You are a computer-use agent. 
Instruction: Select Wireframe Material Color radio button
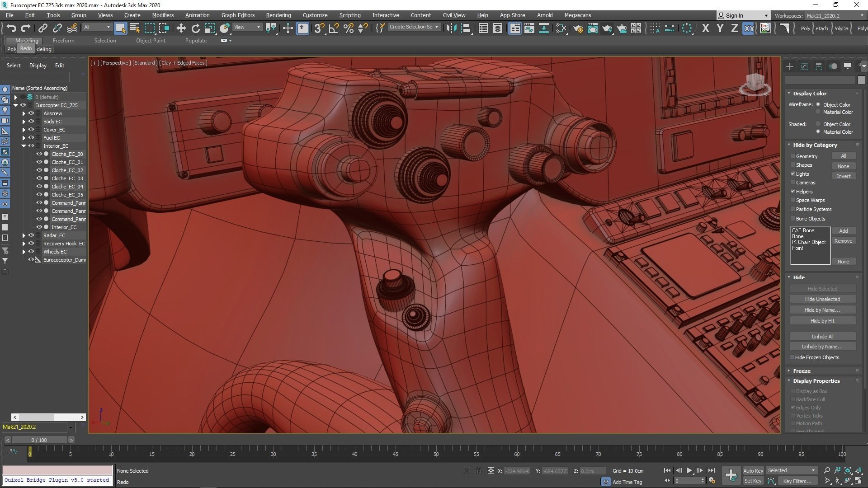click(818, 112)
